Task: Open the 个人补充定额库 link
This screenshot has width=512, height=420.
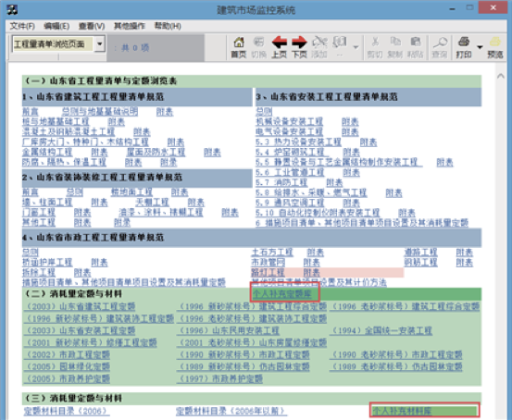Action: (x=281, y=293)
